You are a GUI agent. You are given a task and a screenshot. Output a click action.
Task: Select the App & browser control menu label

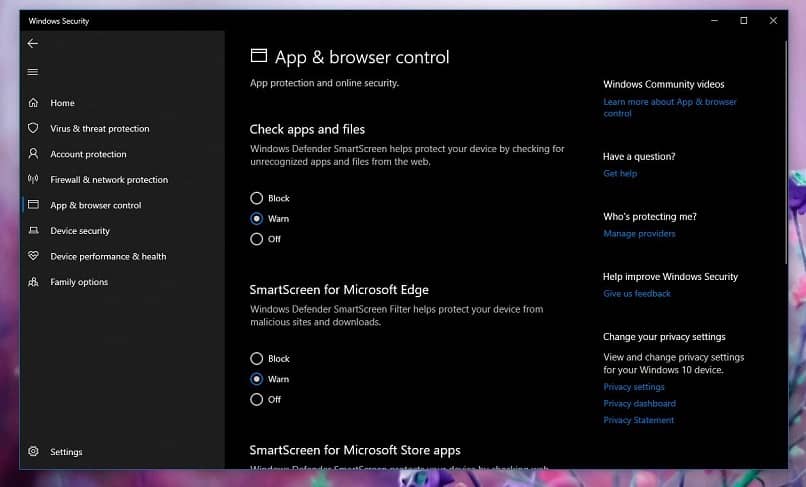(96, 206)
